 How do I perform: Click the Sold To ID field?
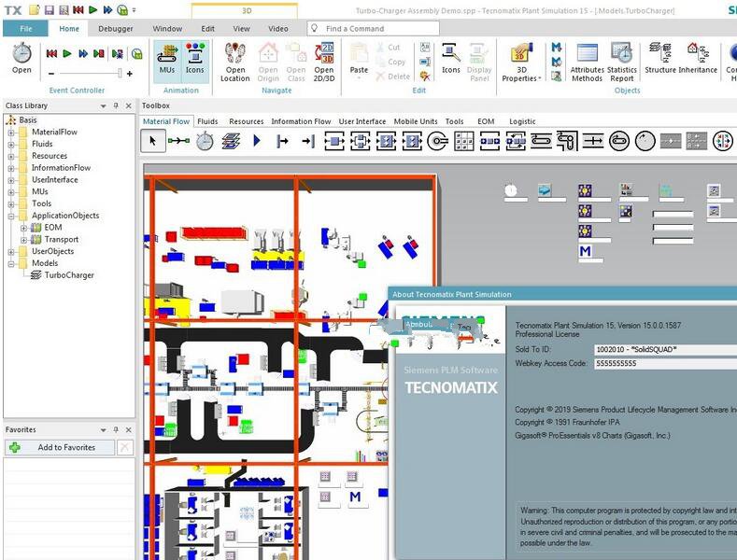665,349
